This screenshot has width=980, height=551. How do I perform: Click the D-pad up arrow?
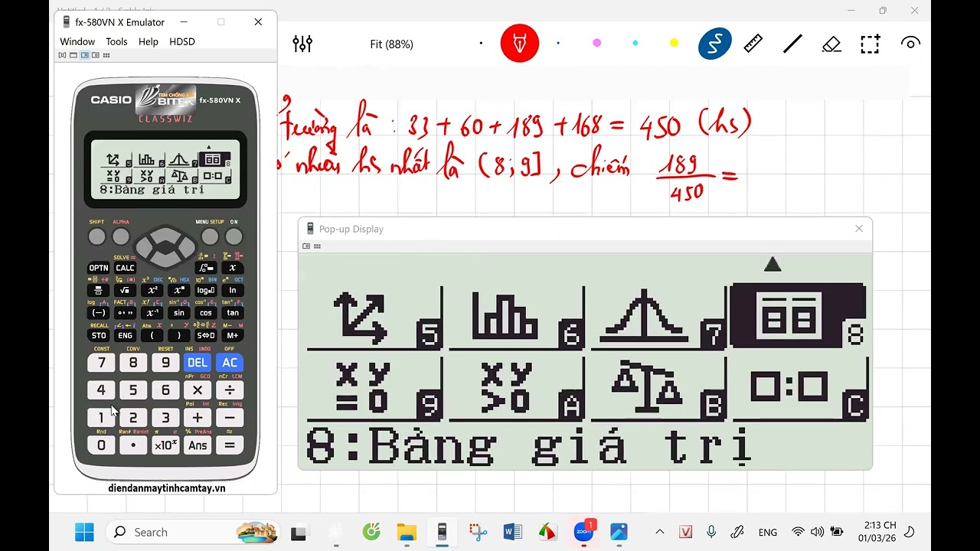[165, 233]
